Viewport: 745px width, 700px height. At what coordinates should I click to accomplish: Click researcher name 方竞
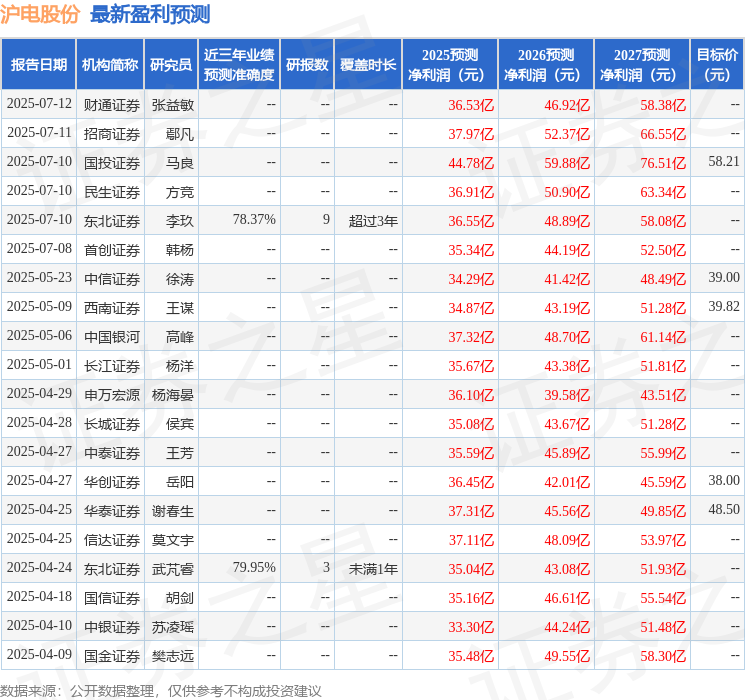[180, 192]
